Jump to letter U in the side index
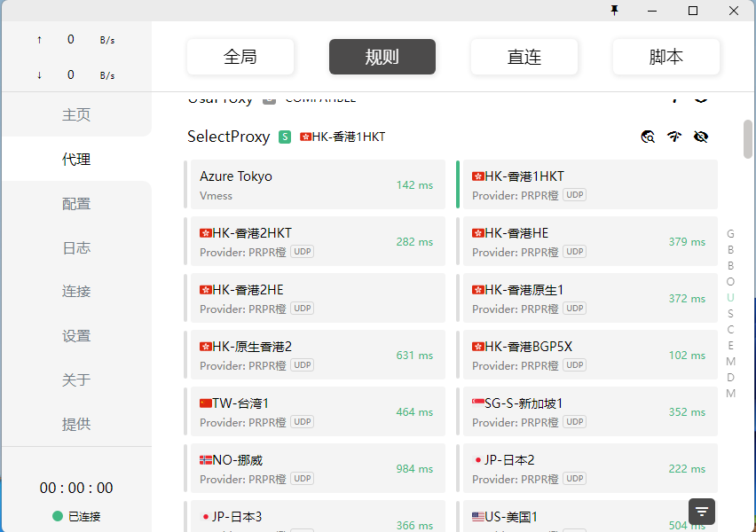Image resolution: width=756 pixels, height=532 pixels. (729, 297)
